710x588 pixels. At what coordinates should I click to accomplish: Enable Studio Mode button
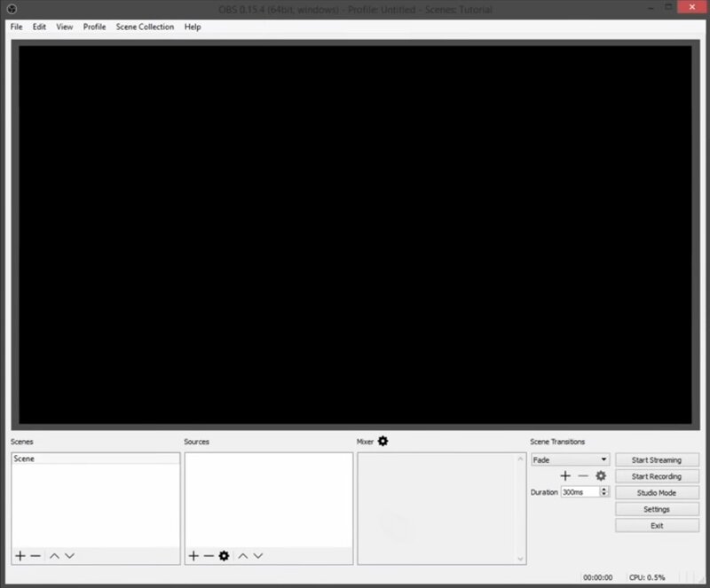tap(657, 493)
